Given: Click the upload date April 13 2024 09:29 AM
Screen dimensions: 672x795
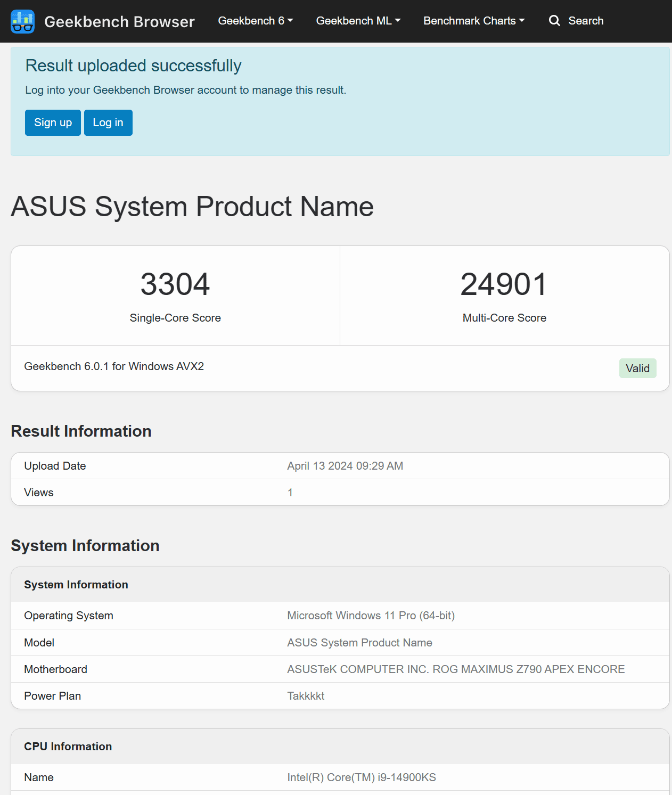Looking at the screenshot, I should [x=345, y=466].
